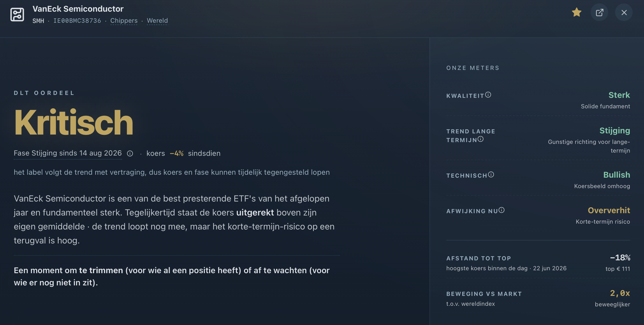Show info icon next to Technisch
The width and height of the screenshot is (644, 325).
click(x=491, y=174)
